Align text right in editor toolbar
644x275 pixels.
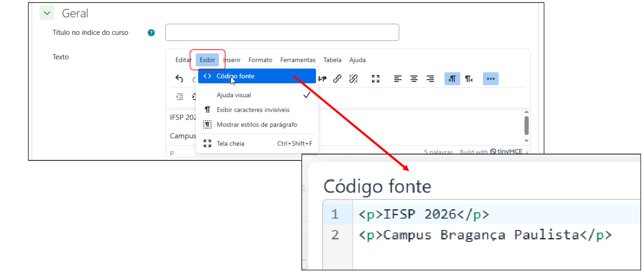430,79
